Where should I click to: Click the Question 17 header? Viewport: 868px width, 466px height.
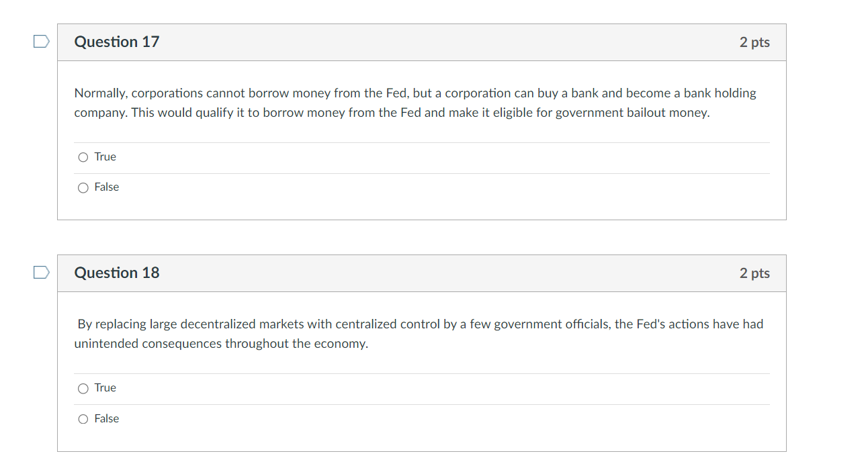coord(116,41)
